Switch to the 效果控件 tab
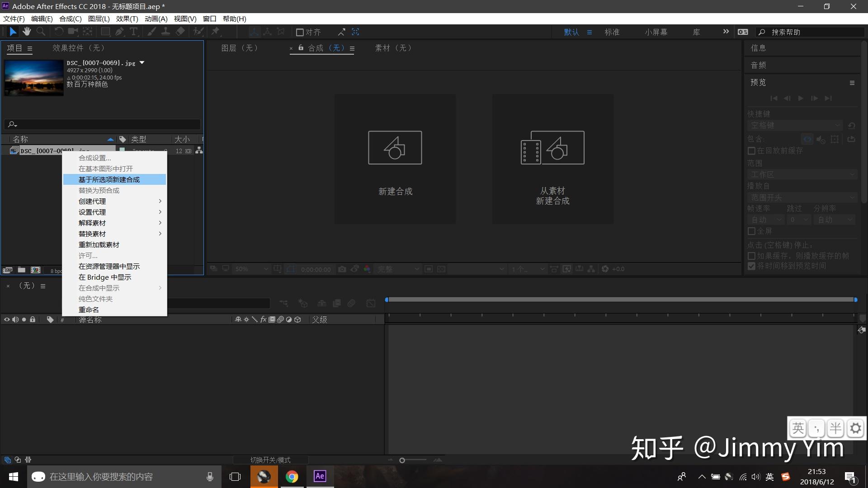The width and height of the screenshot is (868, 488). pos(78,48)
